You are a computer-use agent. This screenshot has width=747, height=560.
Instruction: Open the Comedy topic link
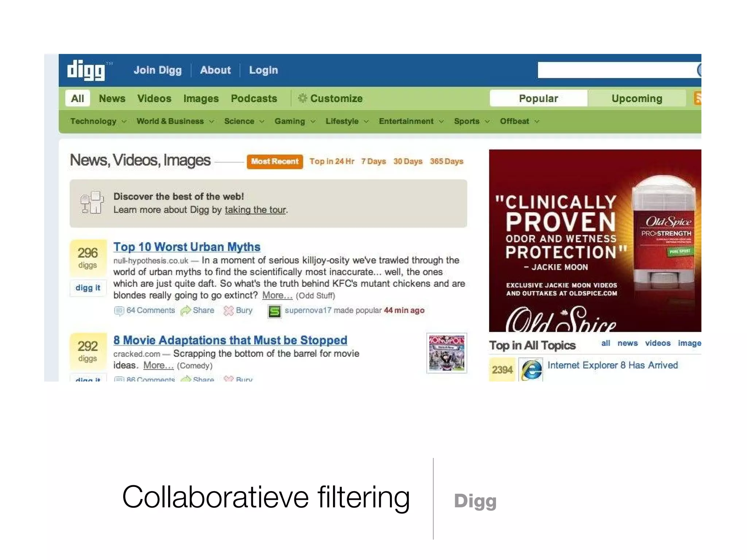[194, 366]
